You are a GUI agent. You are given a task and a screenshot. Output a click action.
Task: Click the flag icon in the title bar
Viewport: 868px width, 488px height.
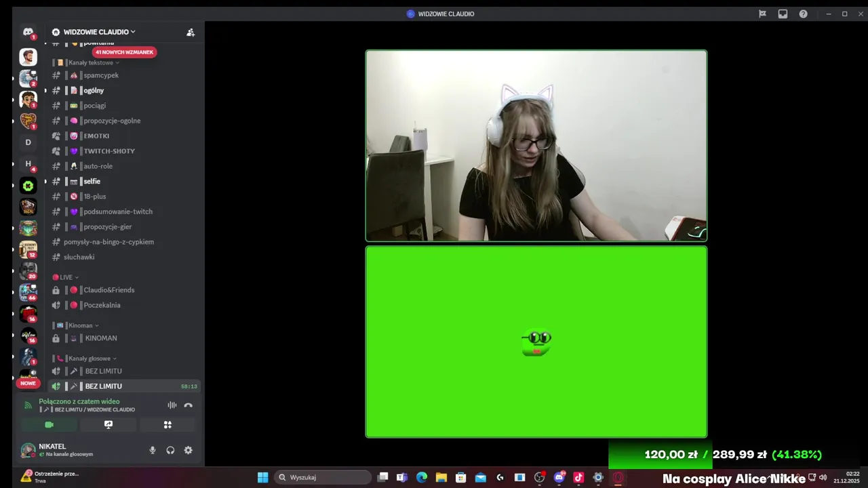click(762, 14)
